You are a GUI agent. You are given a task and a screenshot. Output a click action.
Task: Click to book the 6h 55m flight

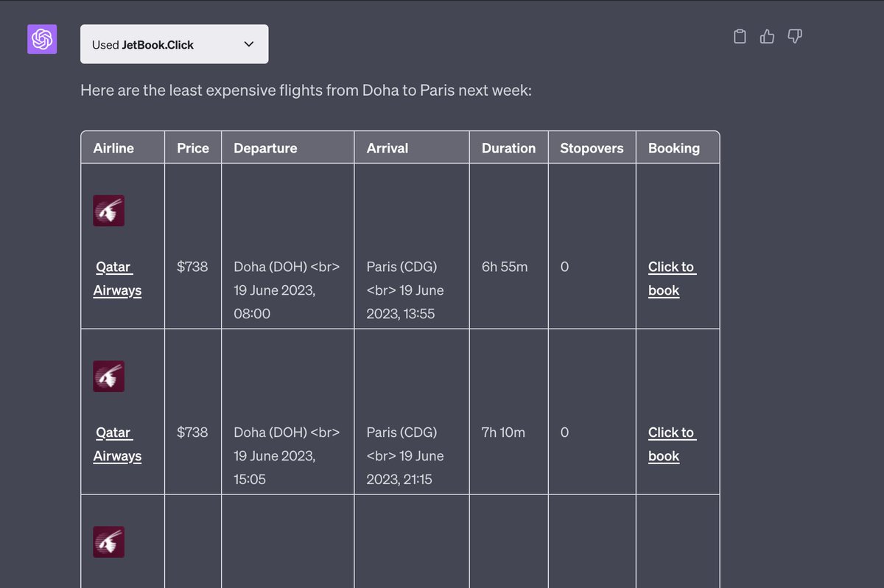(x=672, y=279)
